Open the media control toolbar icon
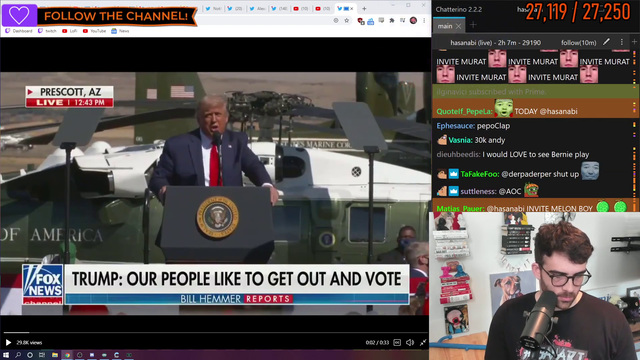 [402, 20]
